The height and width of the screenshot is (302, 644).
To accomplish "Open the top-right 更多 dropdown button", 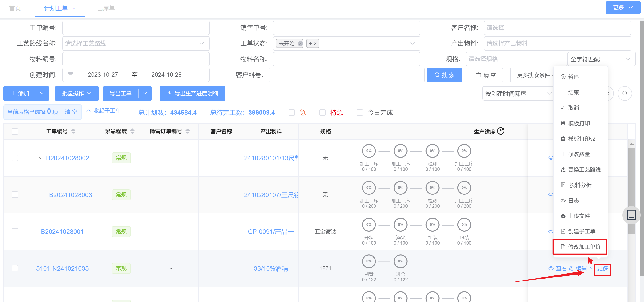I will pos(623,8).
